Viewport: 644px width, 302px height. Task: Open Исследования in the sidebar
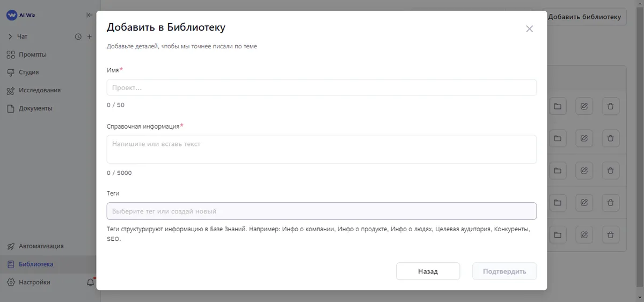point(39,90)
